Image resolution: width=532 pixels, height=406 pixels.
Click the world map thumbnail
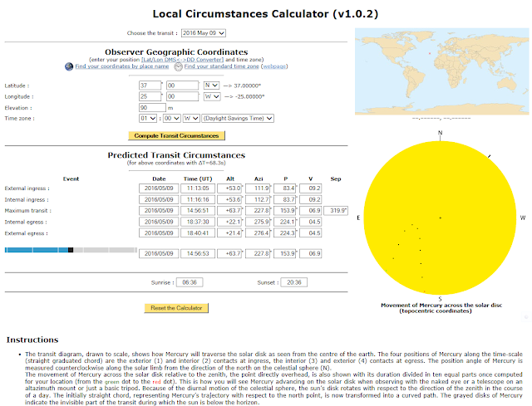click(441, 71)
